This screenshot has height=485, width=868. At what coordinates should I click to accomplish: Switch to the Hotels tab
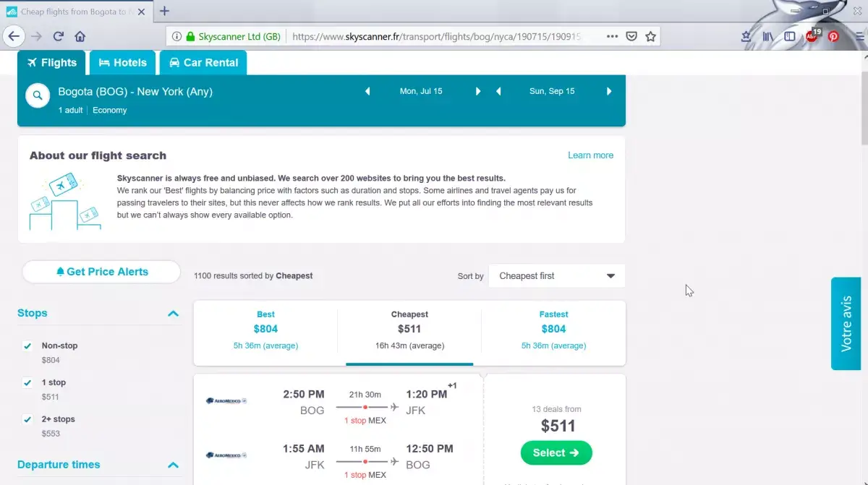coord(123,63)
